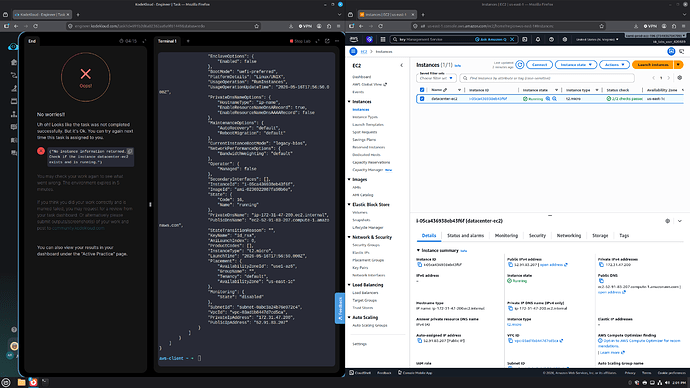Screen dimensions: 690x388
Task: Open the AWS notifications bell
Action: click(x=538, y=39)
